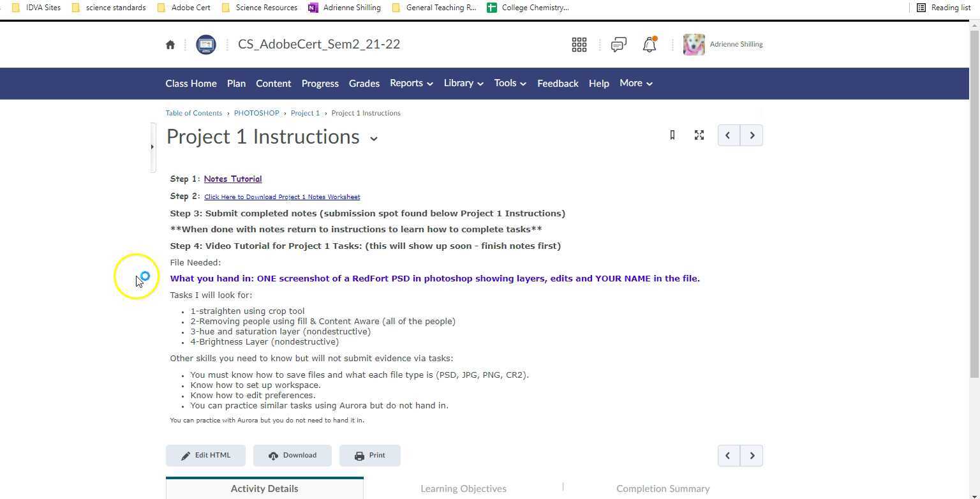
Task: Click the course image icon beside the title
Action: click(205, 44)
